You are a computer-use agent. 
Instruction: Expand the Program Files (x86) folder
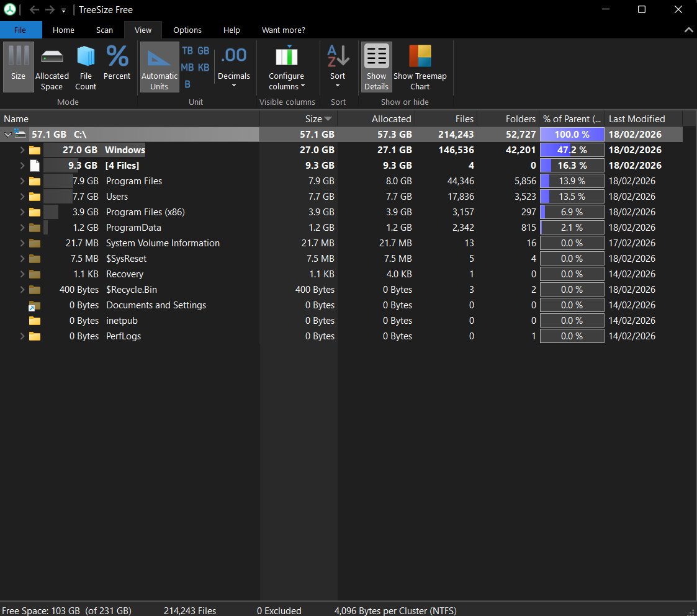pos(22,212)
